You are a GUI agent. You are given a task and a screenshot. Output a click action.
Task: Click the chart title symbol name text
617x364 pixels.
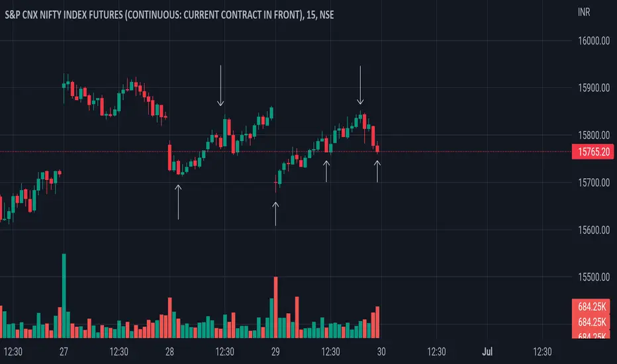click(x=169, y=15)
